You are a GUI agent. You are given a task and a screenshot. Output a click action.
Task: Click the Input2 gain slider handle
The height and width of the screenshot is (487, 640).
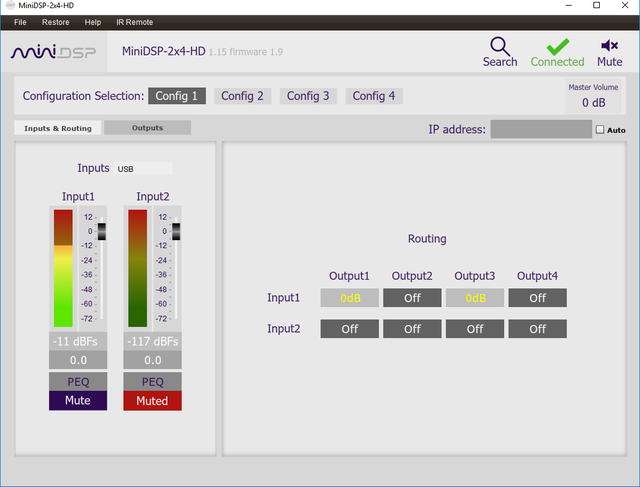176,231
